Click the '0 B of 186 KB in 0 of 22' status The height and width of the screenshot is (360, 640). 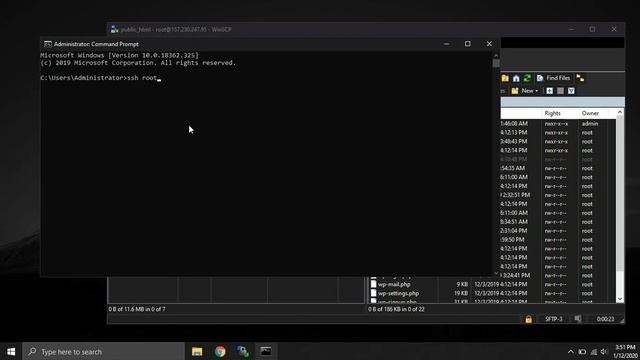pos(396,309)
